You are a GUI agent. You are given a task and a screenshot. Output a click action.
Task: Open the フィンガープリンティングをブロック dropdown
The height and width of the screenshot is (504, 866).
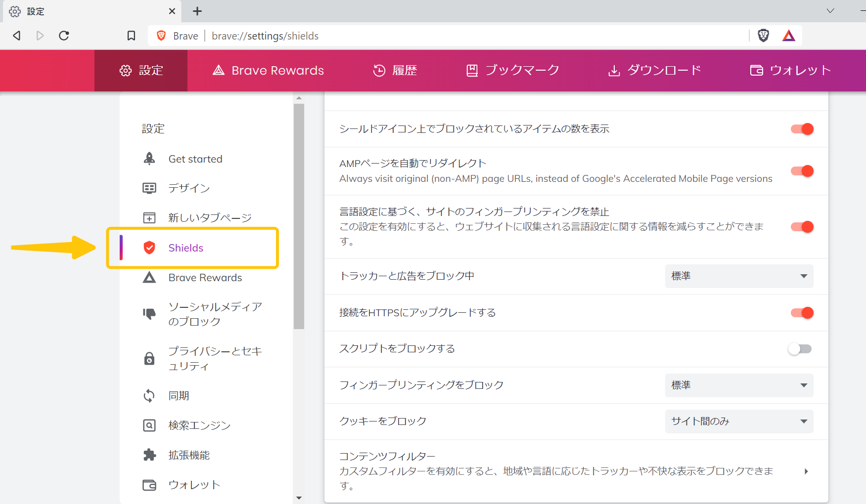point(739,385)
